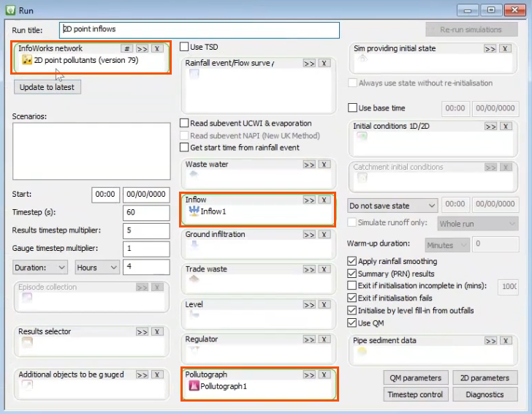The width and height of the screenshot is (532, 414).
Task: Clear Ground infiltration with X button
Action: [x=324, y=235]
